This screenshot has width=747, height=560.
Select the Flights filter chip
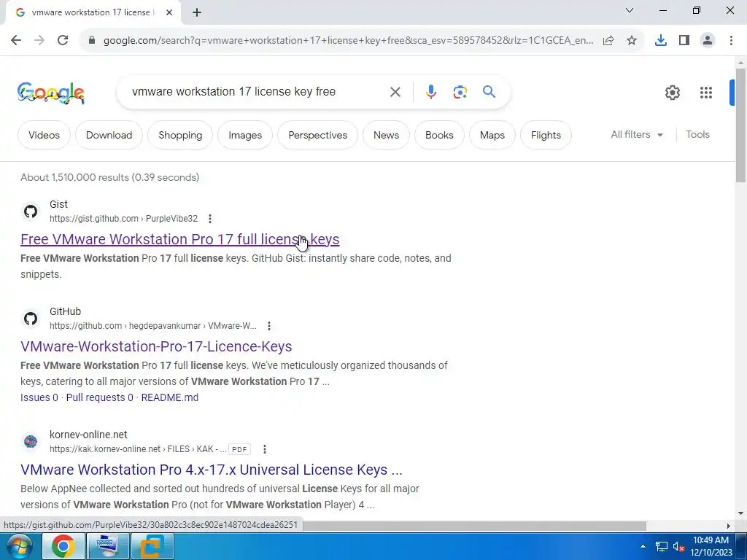click(x=546, y=135)
